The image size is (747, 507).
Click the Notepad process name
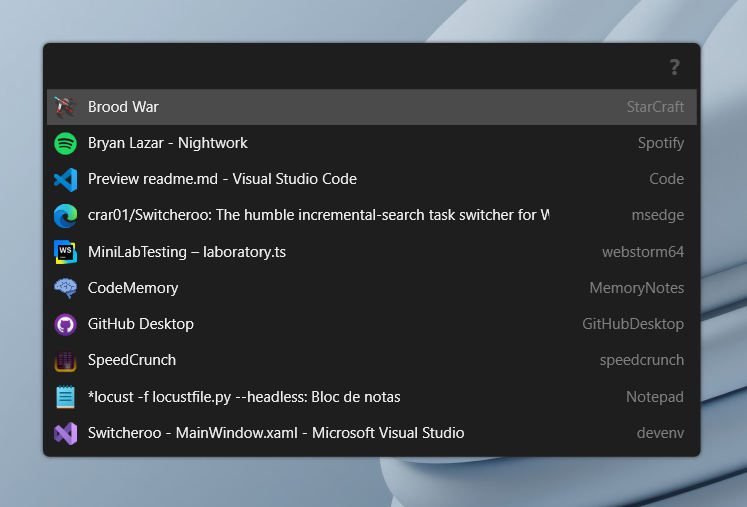[x=655, y=396]
